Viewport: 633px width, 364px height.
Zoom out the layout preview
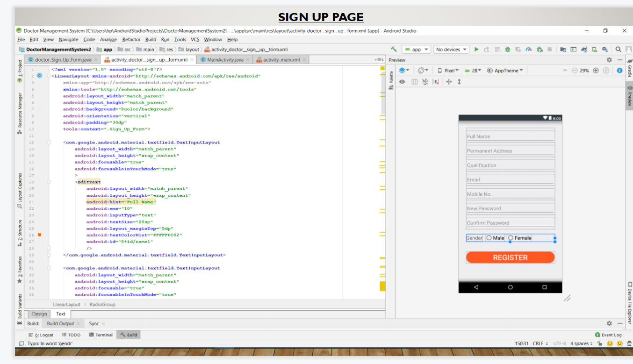pyautogui.click(x=575, y=71)
